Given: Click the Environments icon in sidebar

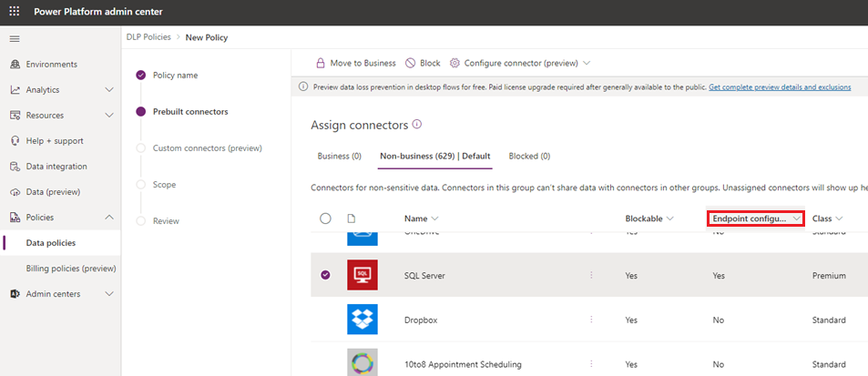Looking at the screenshot, I should tap(15, 64).
